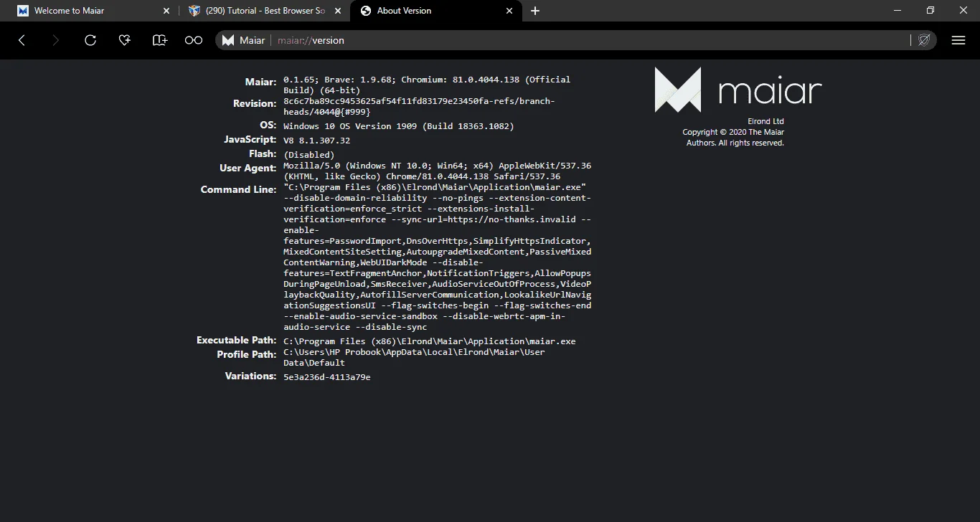The height and width of the screenshot is (522, 980).
Task: Click the User Agent label
Action: pos(248,169)
